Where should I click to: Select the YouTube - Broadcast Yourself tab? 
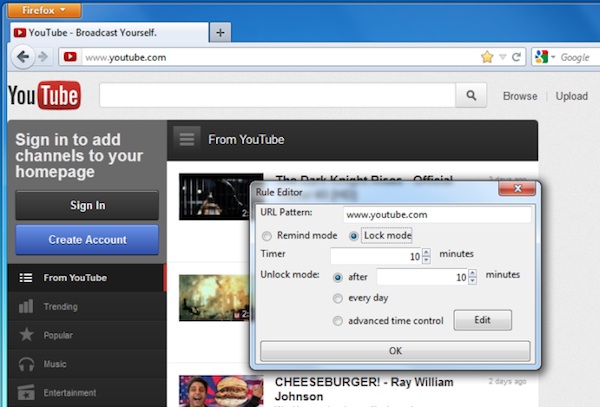tap(109, 33)
